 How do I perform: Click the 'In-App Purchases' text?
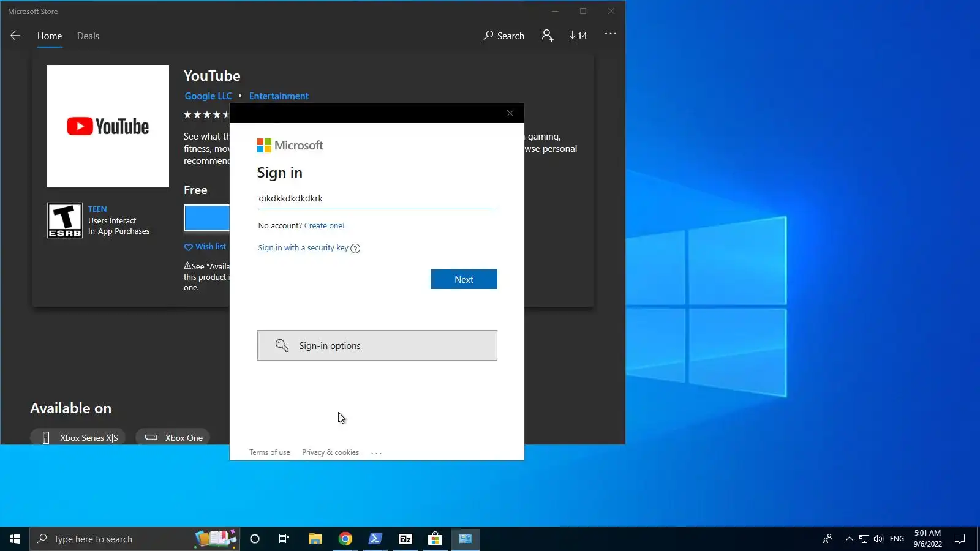click(119, 231)
